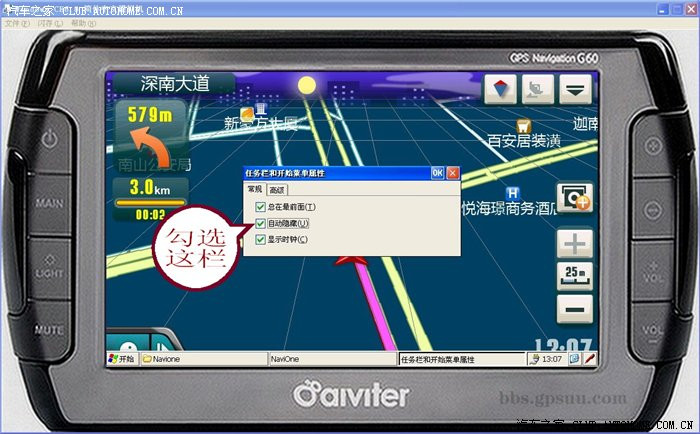The image size is (700, 434).
Task: Tap the LIGHT hardware button
Action: point(49,268)
